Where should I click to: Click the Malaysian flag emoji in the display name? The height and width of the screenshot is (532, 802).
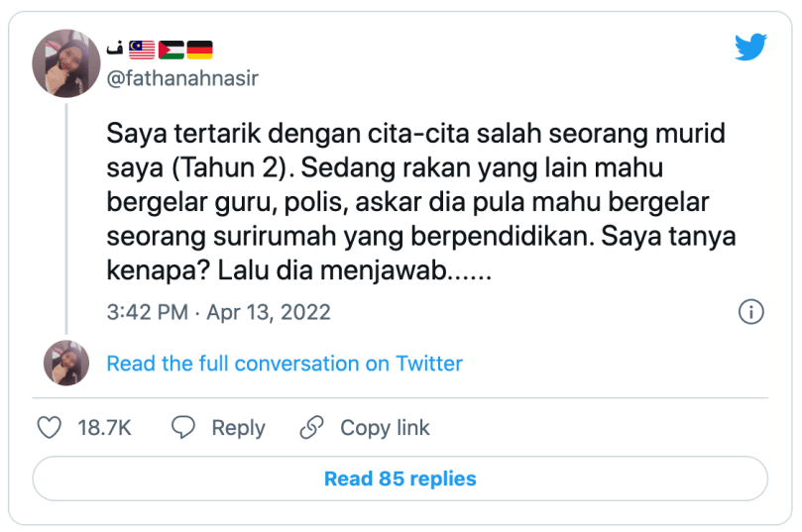point(142,50)
